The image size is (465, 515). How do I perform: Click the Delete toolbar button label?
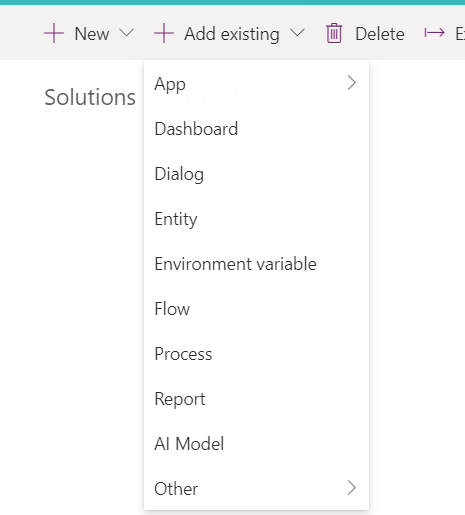click(x=380, y=34)
